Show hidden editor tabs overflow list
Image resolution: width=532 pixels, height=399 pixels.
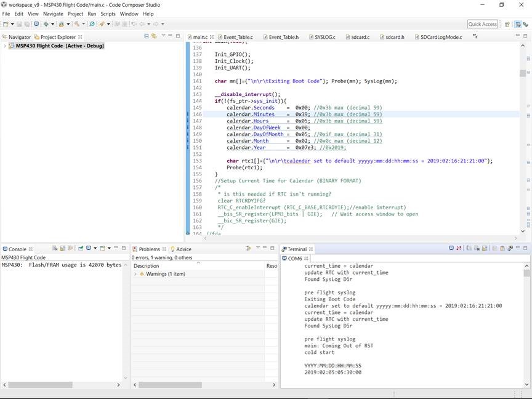click(x=475, y=36)
